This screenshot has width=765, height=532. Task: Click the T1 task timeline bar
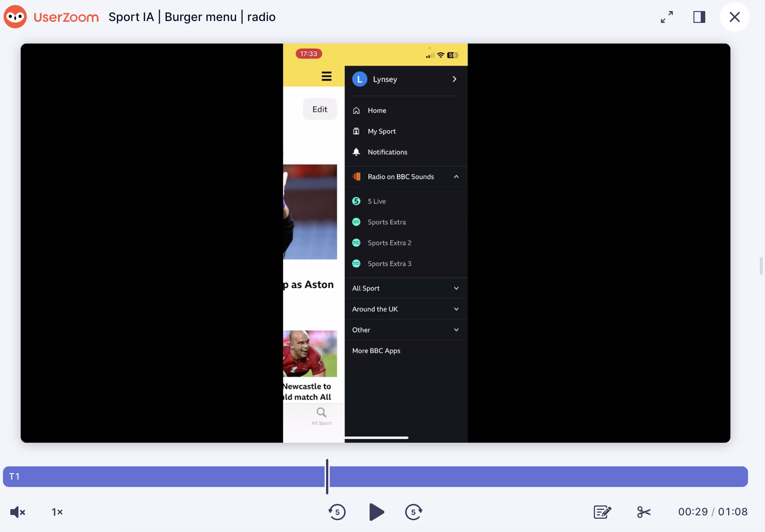(x=375, y=477)
